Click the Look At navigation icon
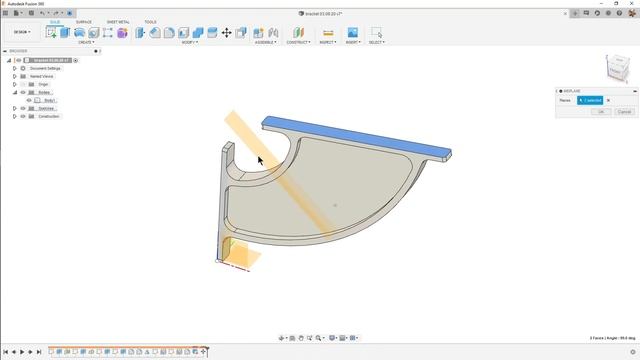 tap(292, 338)
